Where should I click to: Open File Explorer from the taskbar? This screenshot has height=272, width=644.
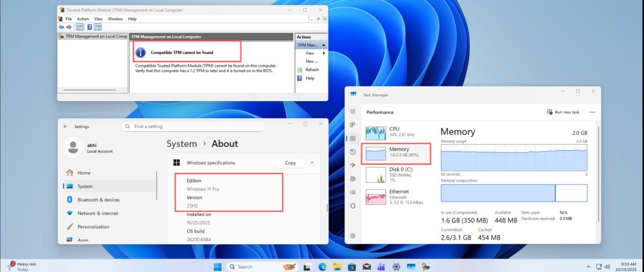(337, 267)
